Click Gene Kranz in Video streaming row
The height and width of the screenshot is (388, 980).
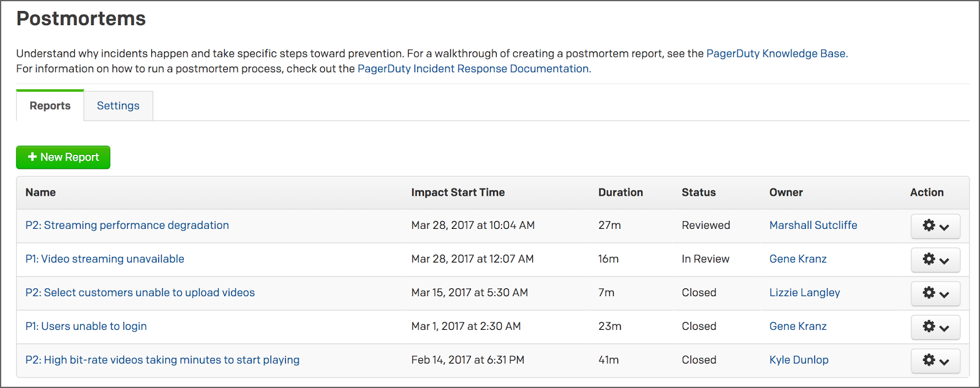tap(797, 259)
